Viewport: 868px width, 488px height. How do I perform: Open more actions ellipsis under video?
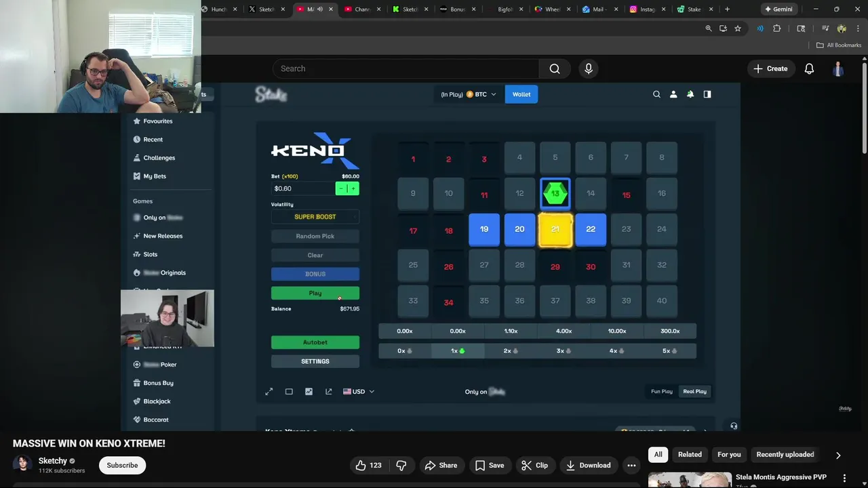tap(631, 465)
